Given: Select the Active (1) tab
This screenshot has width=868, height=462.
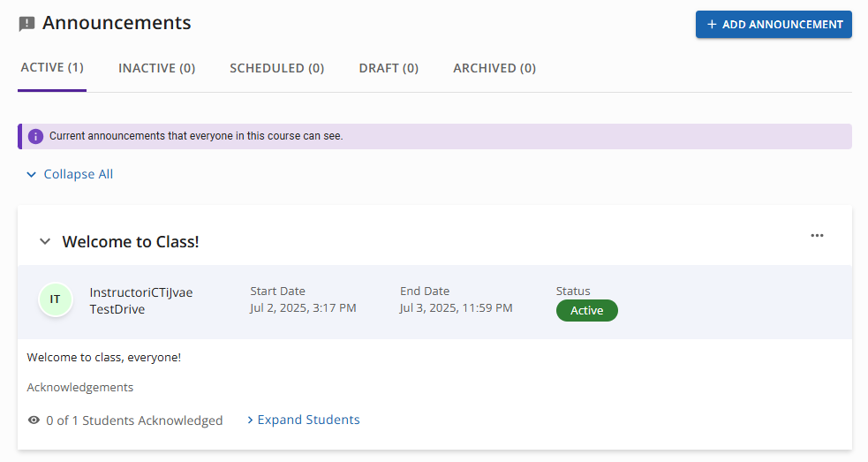Looking at the screenshot, I should coord(52,68).
